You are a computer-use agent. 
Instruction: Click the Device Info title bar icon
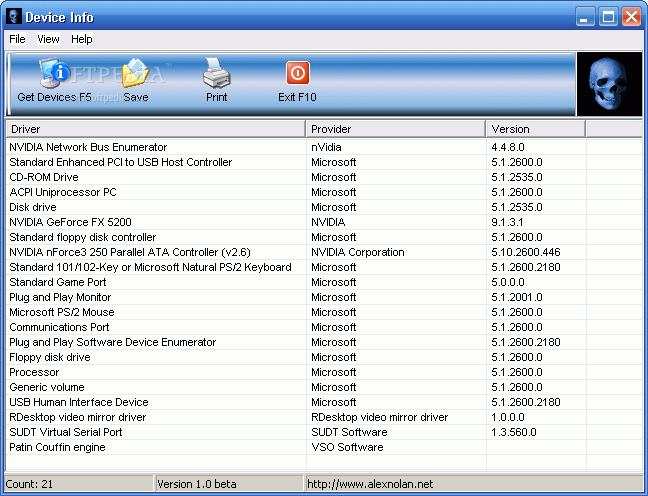14,16
